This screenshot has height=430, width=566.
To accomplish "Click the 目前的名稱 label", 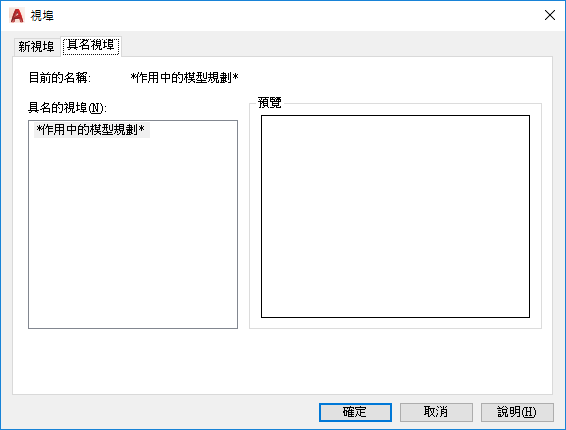I will (60, 78).
